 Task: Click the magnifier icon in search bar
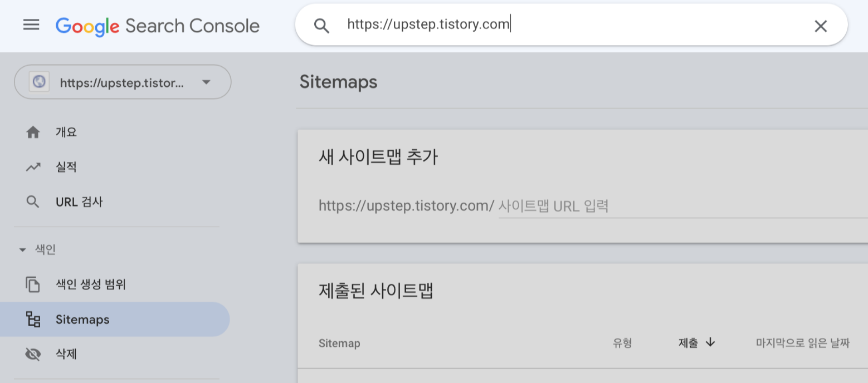click(321, 26)
